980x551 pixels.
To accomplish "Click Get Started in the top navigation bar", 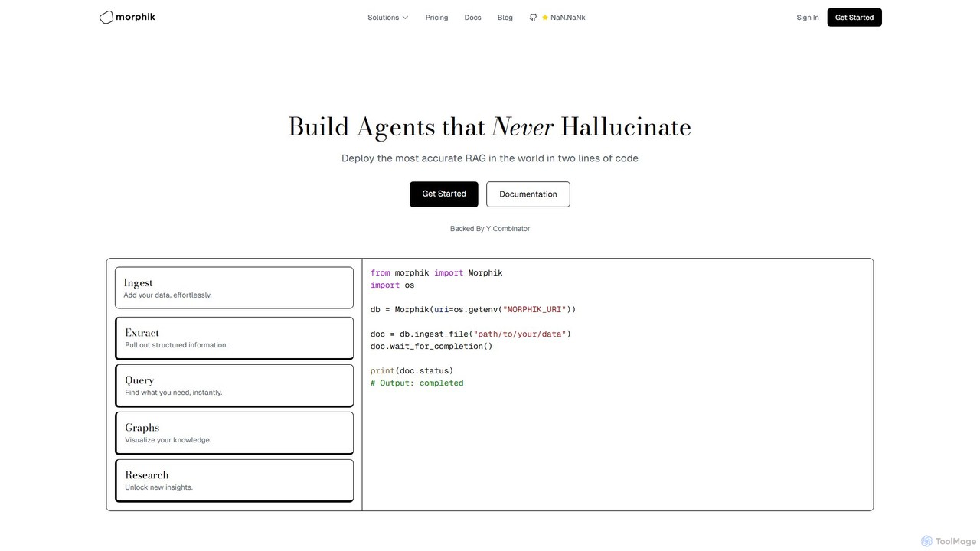I will click(854, 18).
